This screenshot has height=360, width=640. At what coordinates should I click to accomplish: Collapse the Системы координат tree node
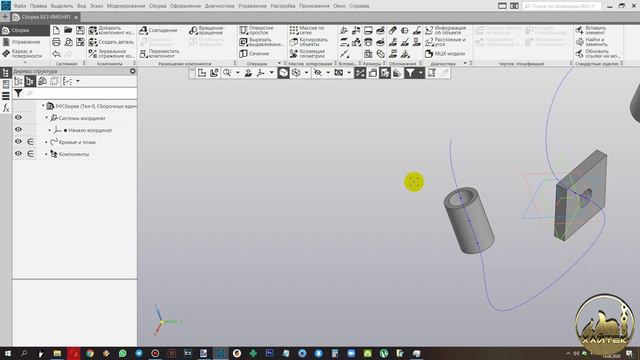pos(46,118)
